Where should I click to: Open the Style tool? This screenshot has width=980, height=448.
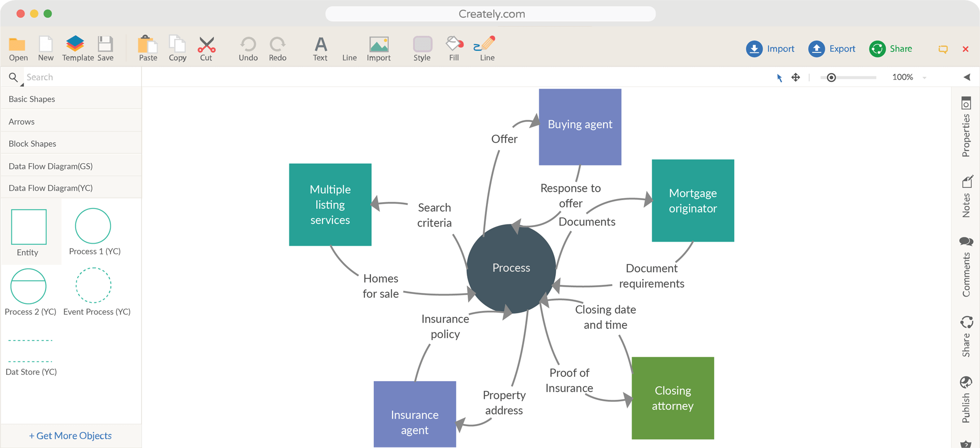click(422, 45)
